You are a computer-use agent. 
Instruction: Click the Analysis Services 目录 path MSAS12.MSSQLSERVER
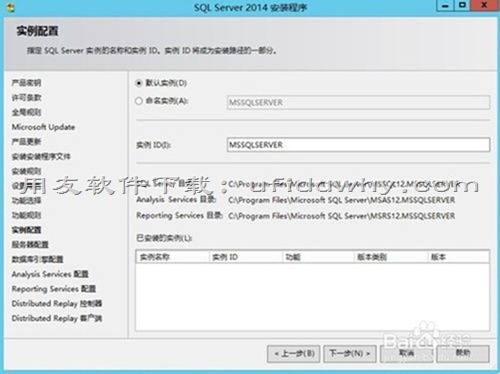(x=342, y=200)
